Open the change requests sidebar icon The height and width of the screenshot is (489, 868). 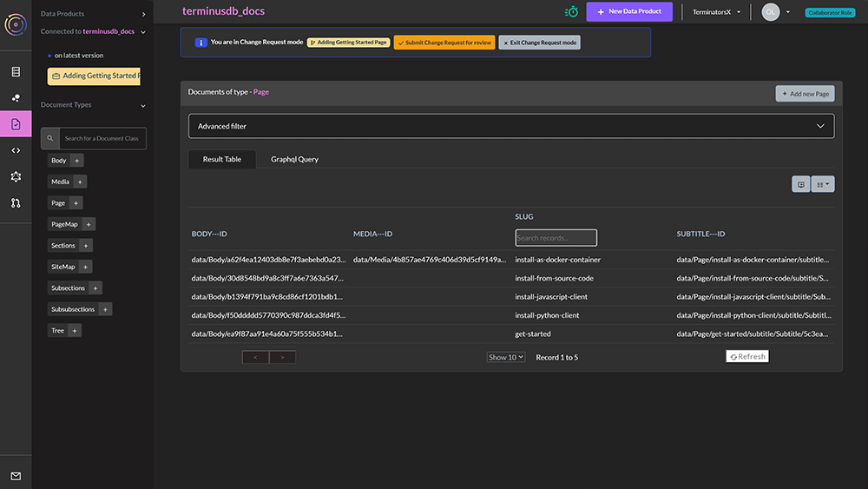[x=16, y=202]
